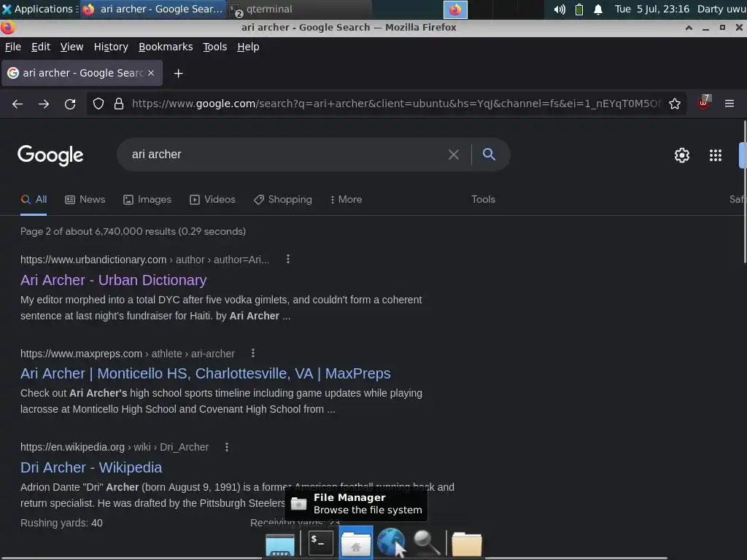Screen dimensions: 747x560
Task: Open File Manager from the dock
Action: coord(356,543)
